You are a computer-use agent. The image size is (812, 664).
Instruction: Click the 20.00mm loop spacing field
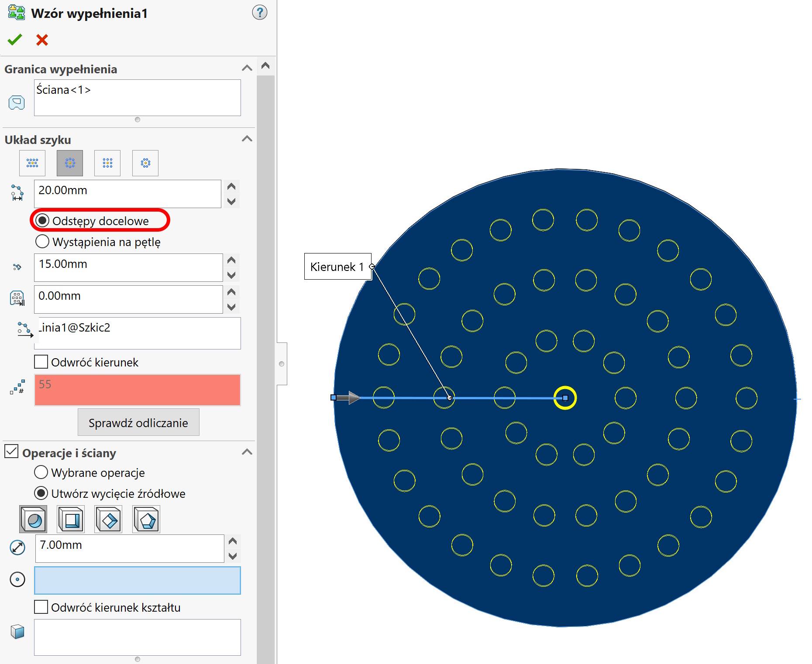(127, 194)
